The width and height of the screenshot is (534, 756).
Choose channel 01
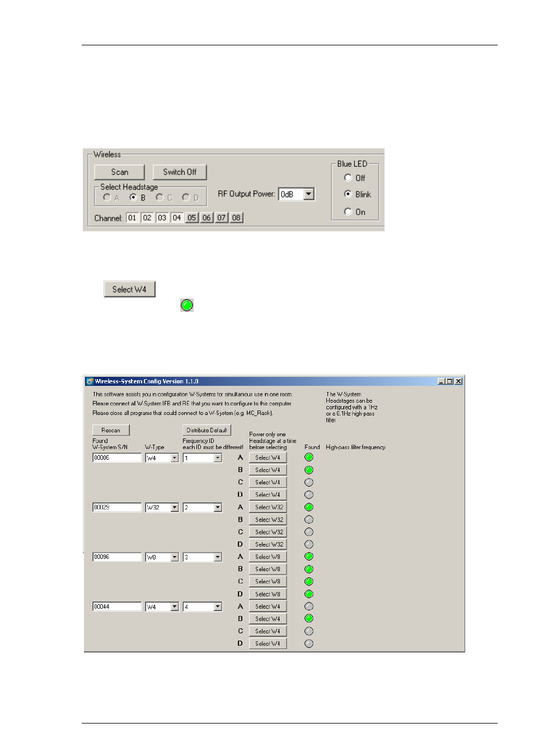(x=132, y=217)
